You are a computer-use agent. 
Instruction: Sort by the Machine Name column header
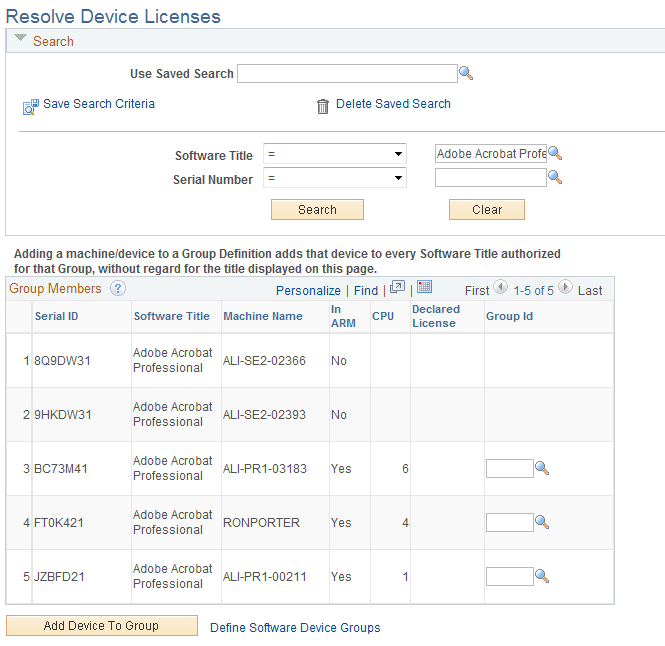click(263, 316)
